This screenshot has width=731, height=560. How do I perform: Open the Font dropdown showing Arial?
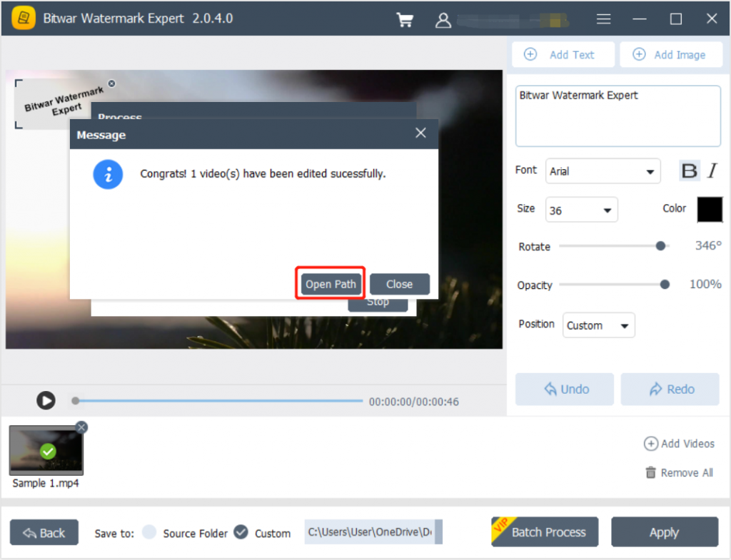(603, 171)
